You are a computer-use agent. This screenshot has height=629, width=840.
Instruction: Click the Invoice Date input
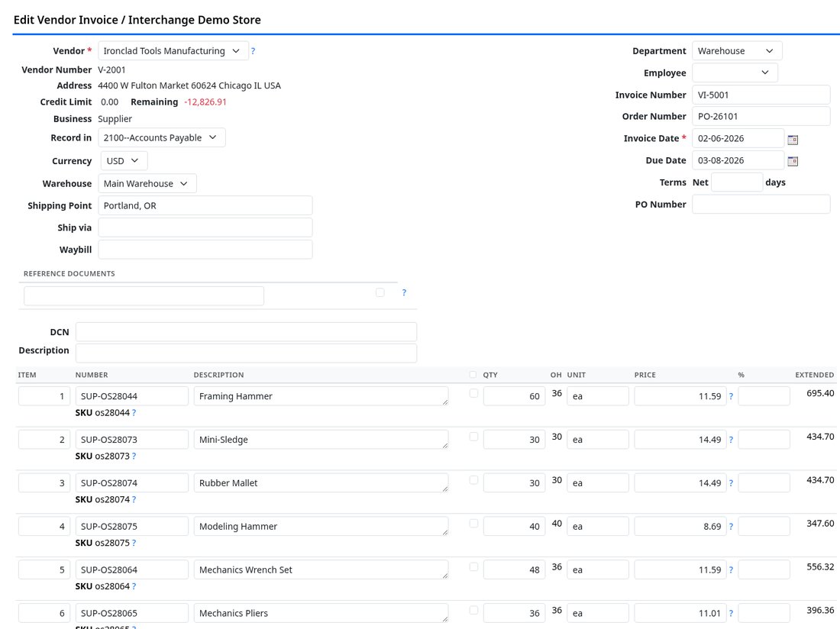tap(738, 138)
